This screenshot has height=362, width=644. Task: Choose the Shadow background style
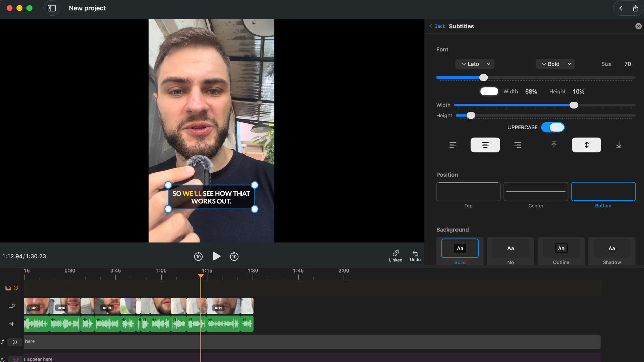click(x=611, y=249)
